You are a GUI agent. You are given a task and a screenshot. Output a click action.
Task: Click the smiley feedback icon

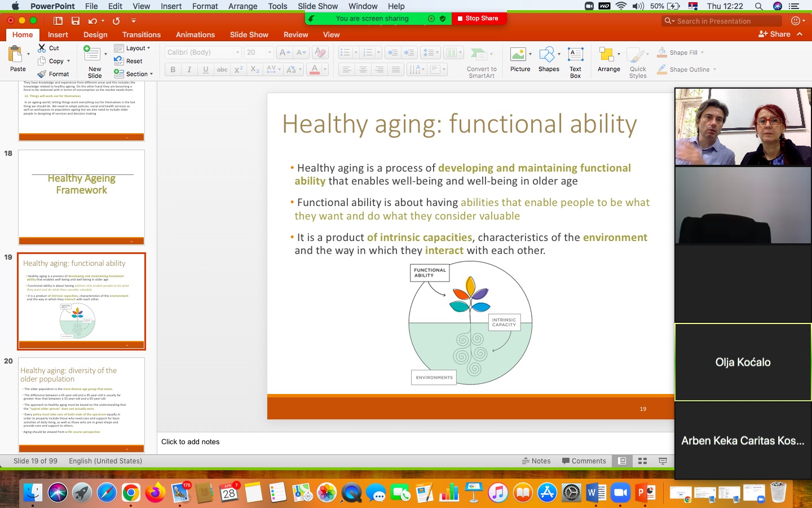tap(796, 21)
